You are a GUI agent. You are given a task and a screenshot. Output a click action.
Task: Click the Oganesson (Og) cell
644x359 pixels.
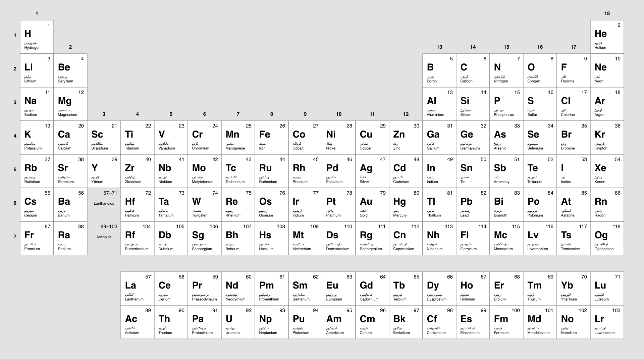point(607,238)
